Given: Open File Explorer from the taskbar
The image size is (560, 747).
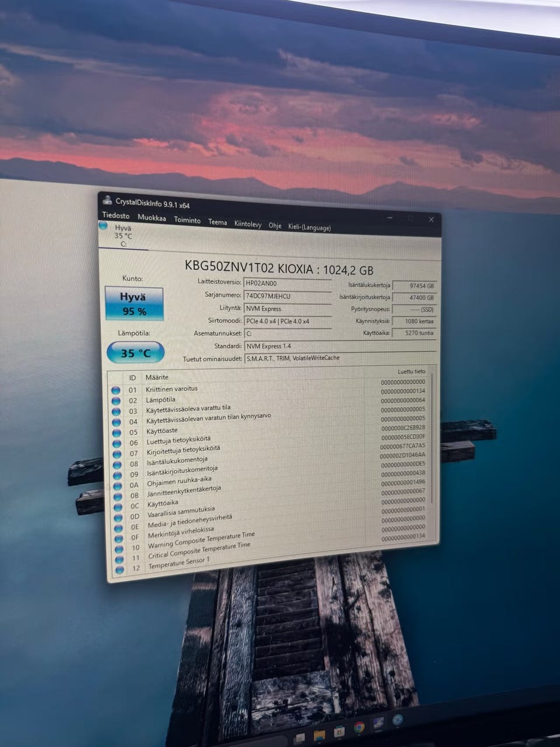Looking at the screenshot, I should [x=318, y=735].
